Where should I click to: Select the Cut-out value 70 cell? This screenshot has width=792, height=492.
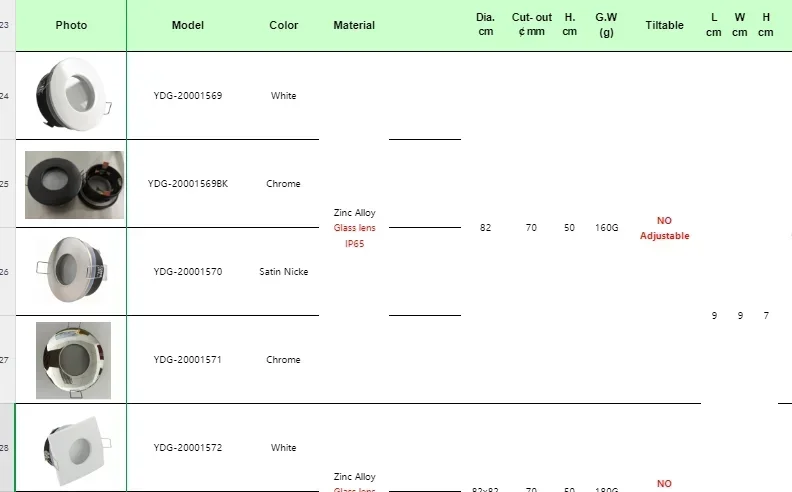pos(531,227)
